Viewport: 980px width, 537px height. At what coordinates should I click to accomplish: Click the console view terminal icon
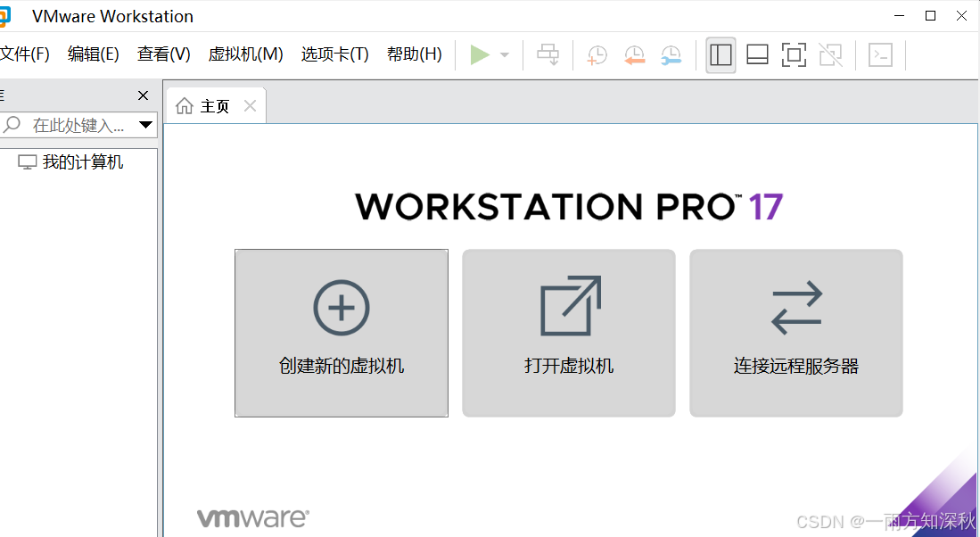(x=880, y=55)
